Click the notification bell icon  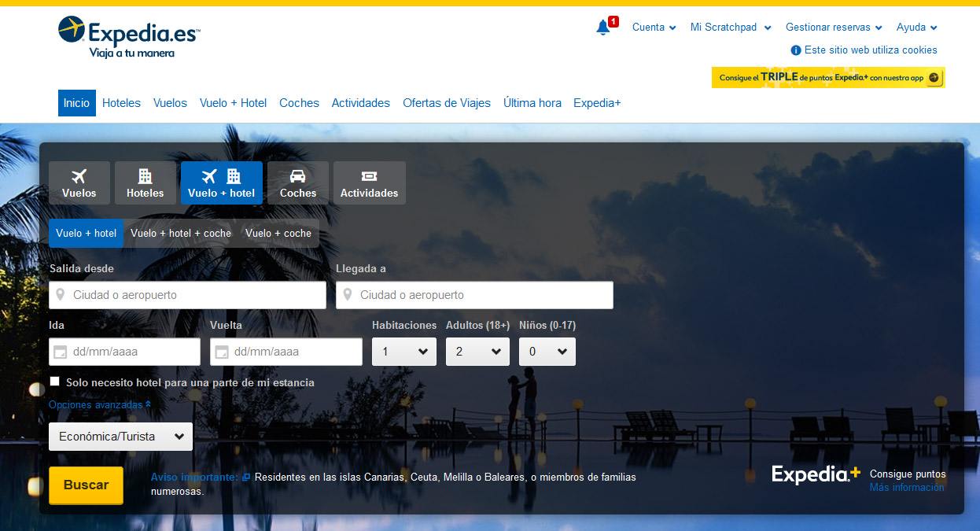point(603,28)
